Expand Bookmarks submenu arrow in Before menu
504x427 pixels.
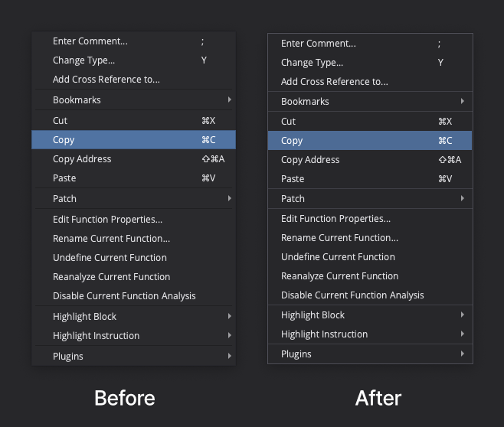click(230, 99)
